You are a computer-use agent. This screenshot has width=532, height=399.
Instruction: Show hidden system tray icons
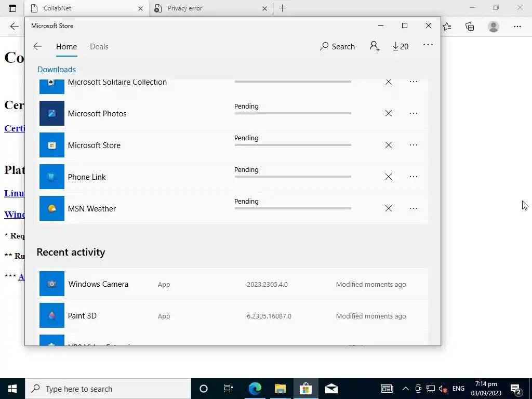(405, 389)
